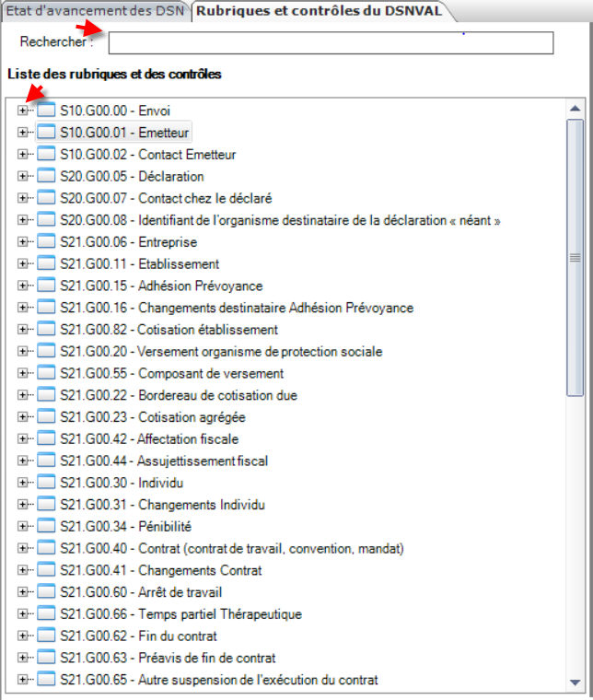
Task: Click the folder icon of S20.G00.08 row
Action: [x=46, y=219]
